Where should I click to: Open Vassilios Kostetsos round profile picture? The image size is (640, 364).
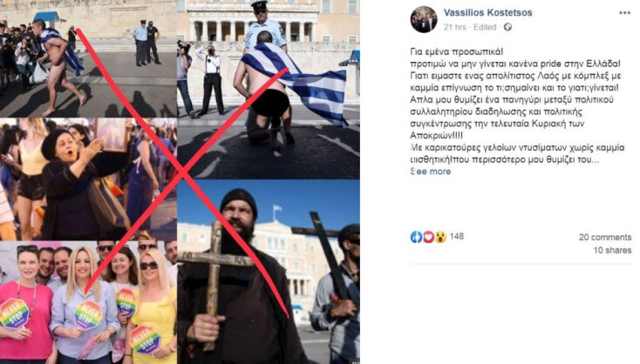[424, 19]
